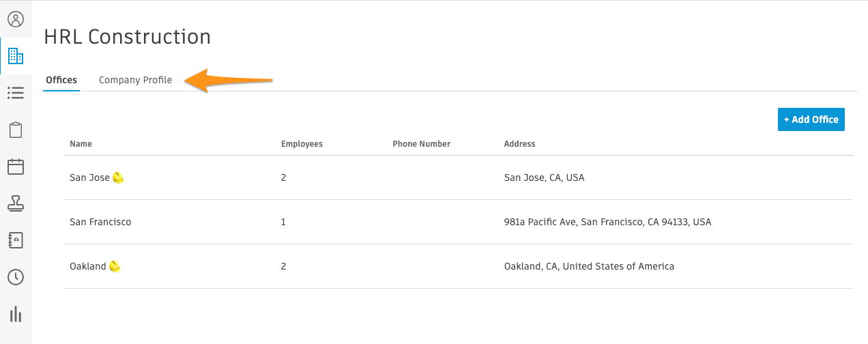Image resolution: width=868 pixels, height=344 pixels.
Task: Select the company building sidebar icon
Action: pos(15,56)
